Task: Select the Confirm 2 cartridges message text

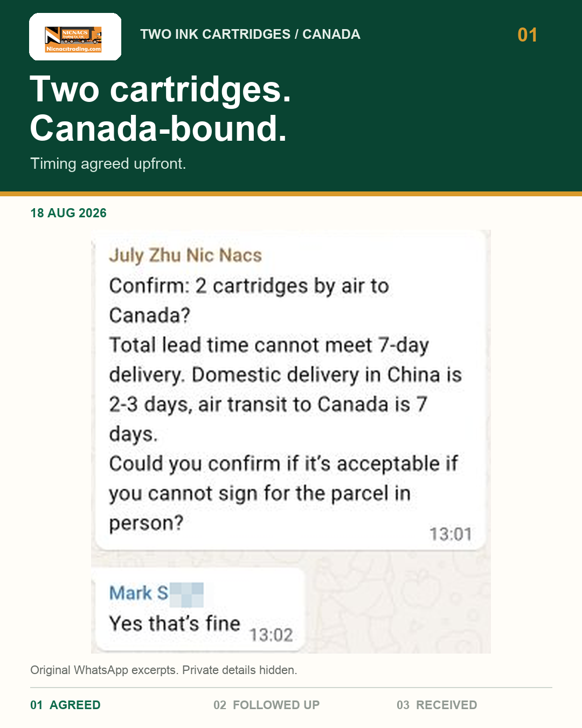Action: pos(249,300)
